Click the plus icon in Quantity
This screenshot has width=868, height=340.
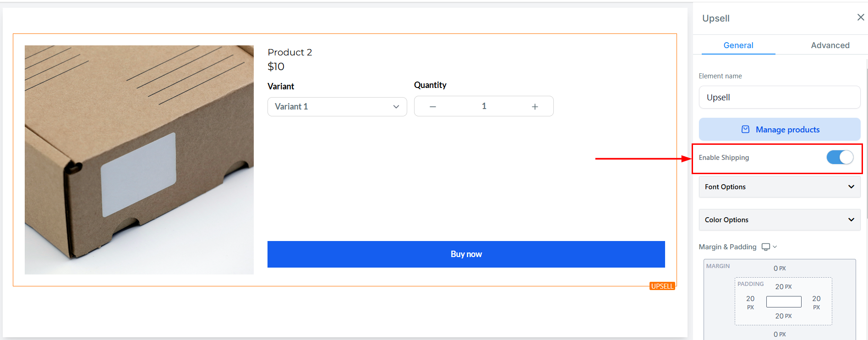point(535,107)
